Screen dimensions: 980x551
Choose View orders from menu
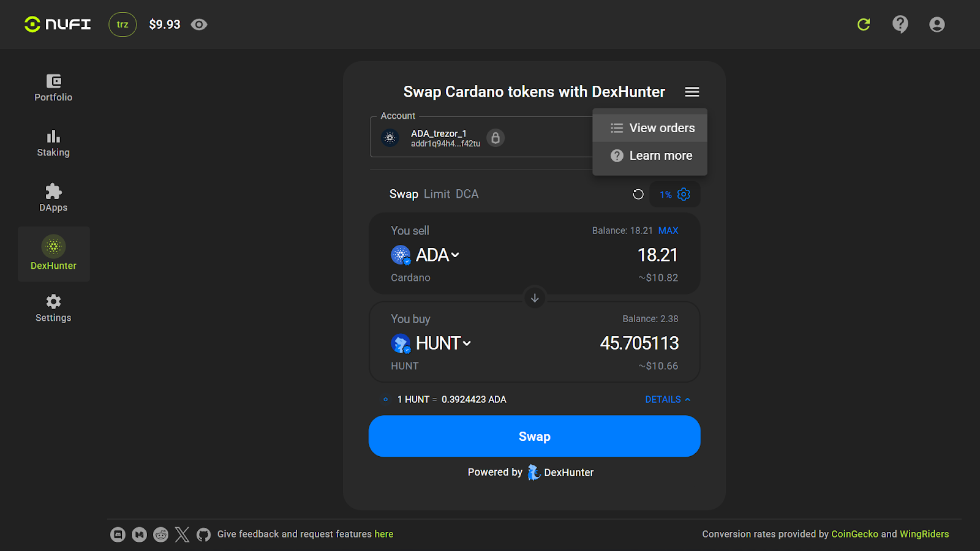coord(650,128)
